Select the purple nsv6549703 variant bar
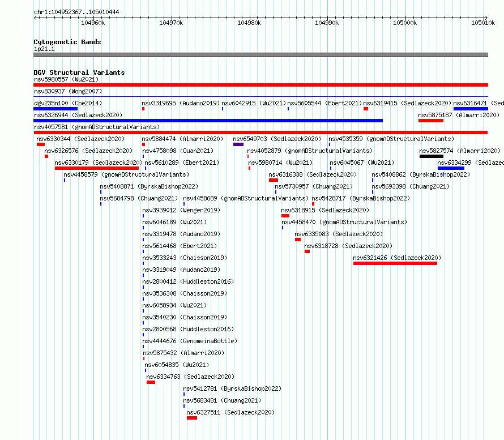Image resolution: width=504 pixels, height=440 pixels. tap(238, 144)
